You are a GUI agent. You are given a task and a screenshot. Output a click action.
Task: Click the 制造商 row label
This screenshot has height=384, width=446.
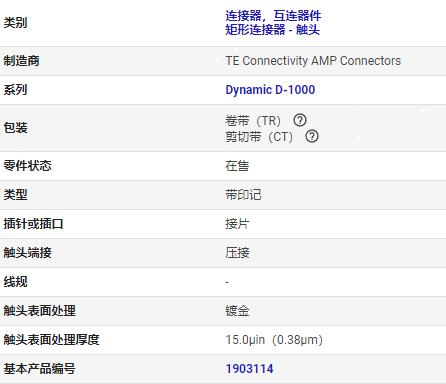coord(21,61)
